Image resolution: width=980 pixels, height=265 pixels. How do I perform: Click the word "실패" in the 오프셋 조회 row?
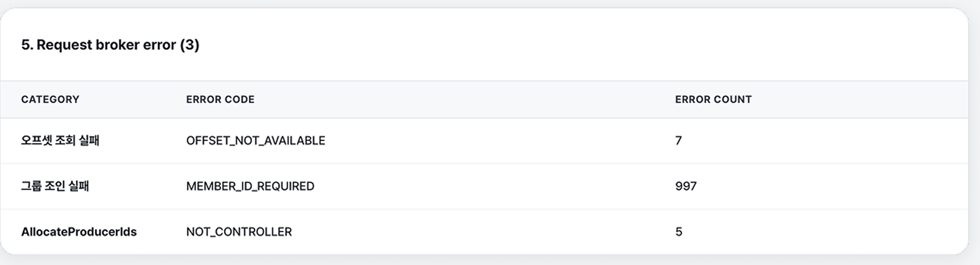click(x=89, y=140)
